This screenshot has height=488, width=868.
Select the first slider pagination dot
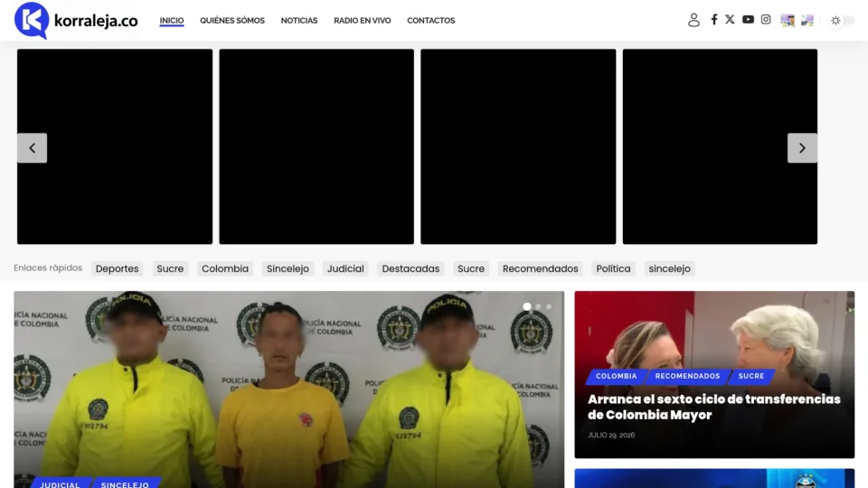point(527,306)
